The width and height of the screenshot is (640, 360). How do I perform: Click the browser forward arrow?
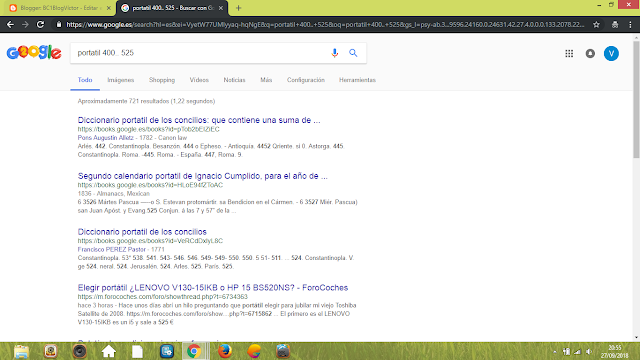(x=25, y=24)
